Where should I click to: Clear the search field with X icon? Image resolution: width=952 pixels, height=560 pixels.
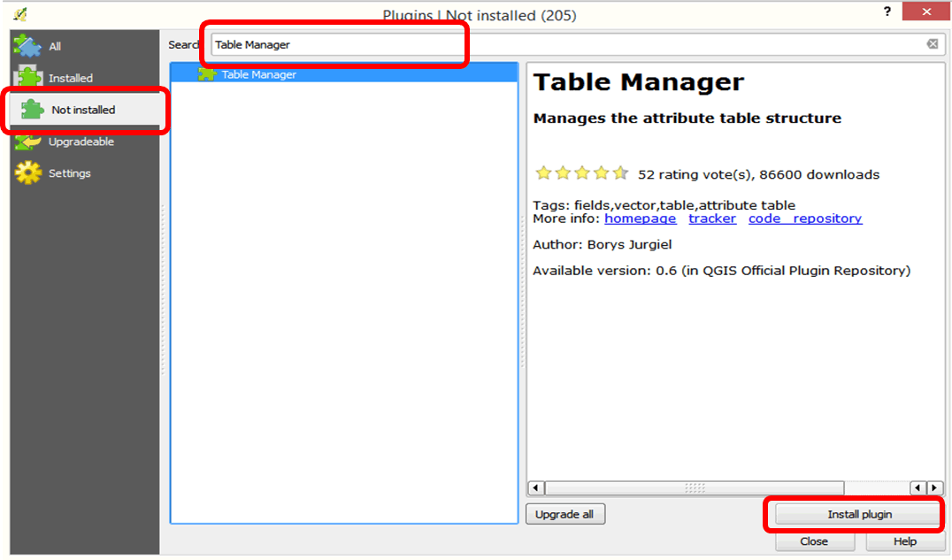(933, 43)
